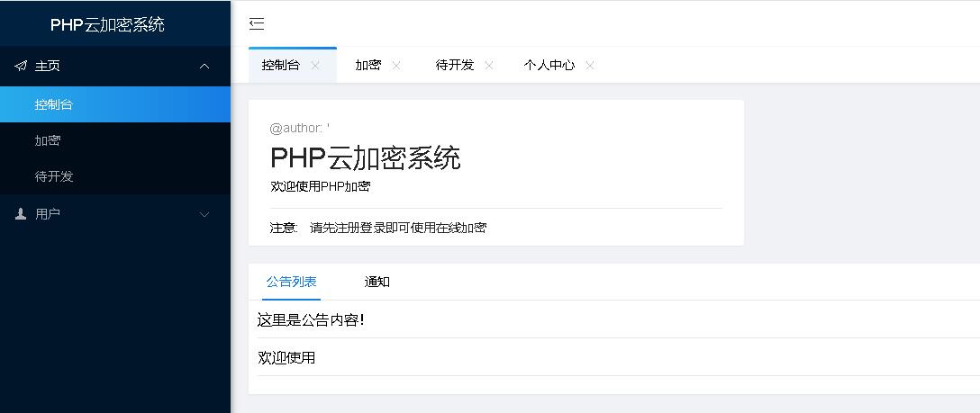
Task: Open 控制台 in the sidebar
Action: click(x=54, y=104)
